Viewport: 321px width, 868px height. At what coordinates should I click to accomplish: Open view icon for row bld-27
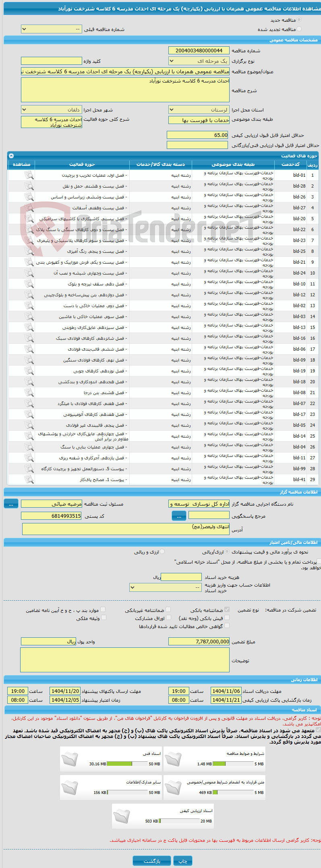click(x=29, y=208)
